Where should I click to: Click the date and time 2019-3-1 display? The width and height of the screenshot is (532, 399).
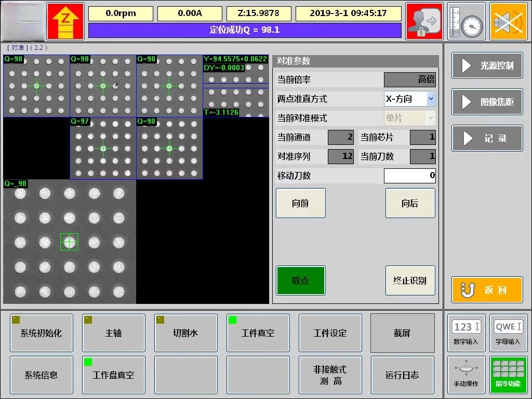[x=349, y=13]
